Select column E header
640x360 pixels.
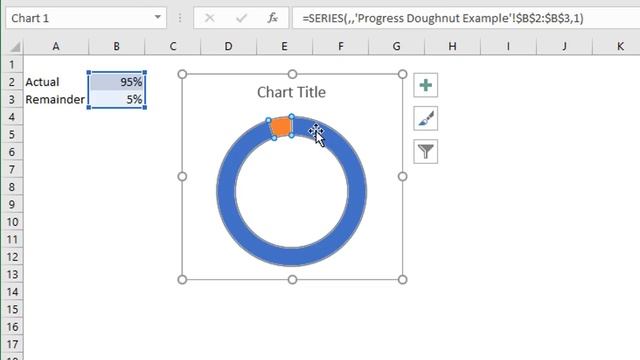click(284, 47)
